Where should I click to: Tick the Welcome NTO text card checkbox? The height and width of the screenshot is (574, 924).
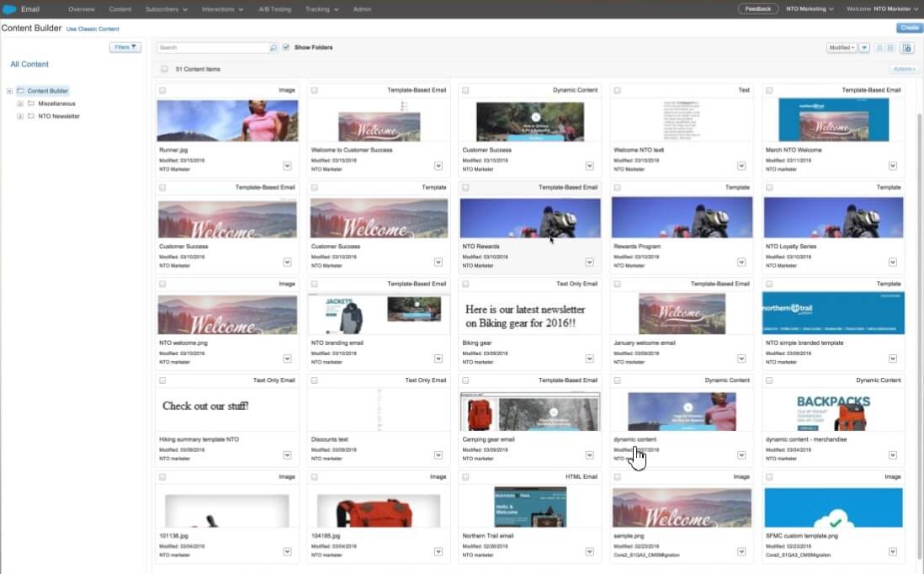click(x=617, y=90)
